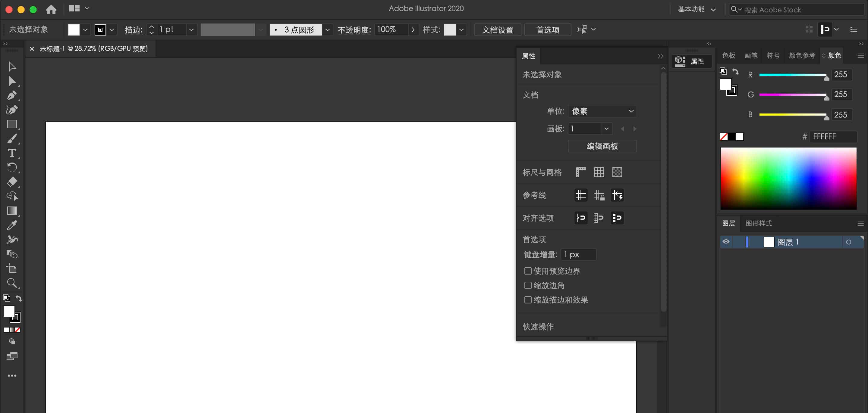Select the Pen tool
This screenshot has height=413, width=868.
click(12, 95)
